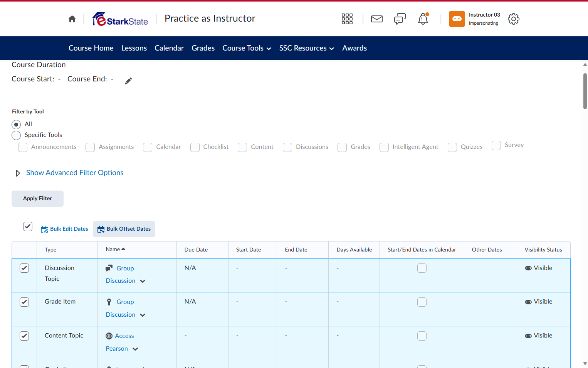Select the Specific Tools radio button
This screenshot has width=588, height=368.
click(x=16, y=135)
